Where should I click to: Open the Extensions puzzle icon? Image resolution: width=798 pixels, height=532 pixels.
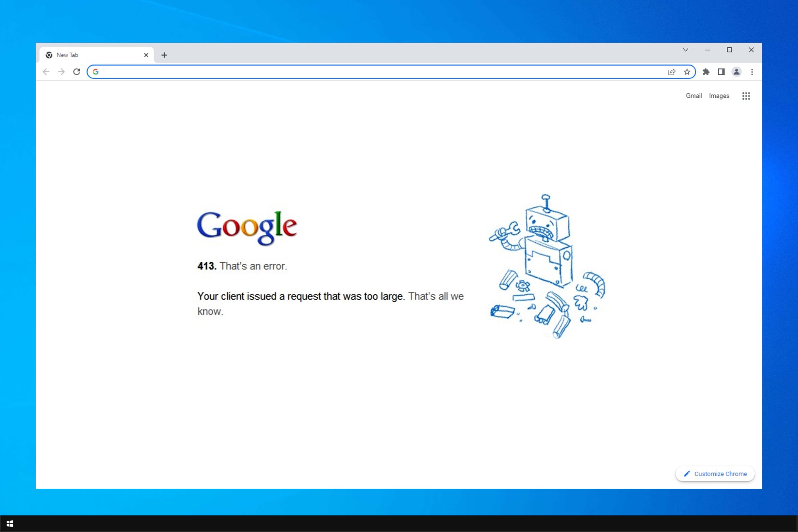pyautogui.click(x=706, y=72)
